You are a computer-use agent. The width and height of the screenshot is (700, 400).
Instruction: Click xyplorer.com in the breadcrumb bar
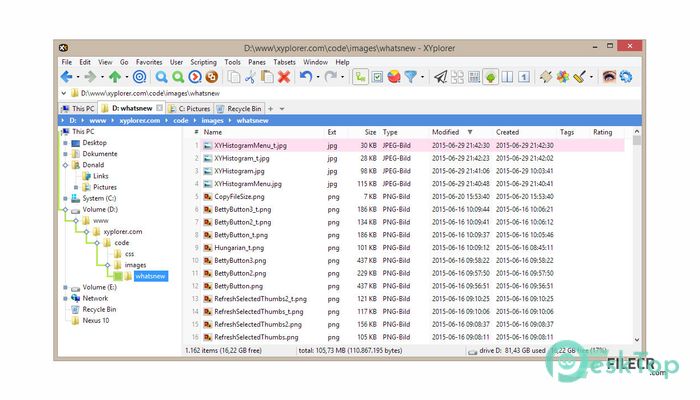pos(140,121)
